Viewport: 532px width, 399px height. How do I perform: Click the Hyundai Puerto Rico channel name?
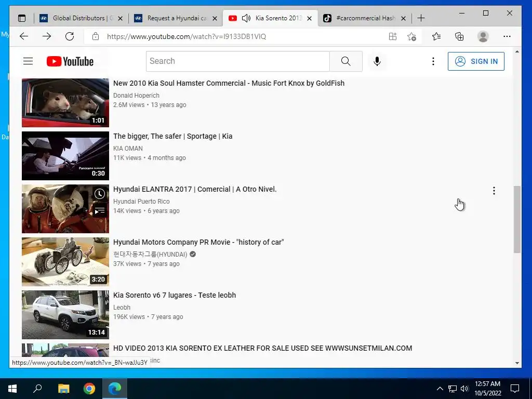141,201
